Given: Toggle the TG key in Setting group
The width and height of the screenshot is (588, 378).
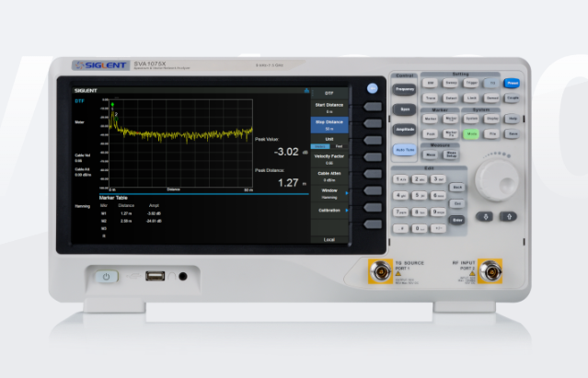Looking at the screenshot, I should [x=492, y=83].
